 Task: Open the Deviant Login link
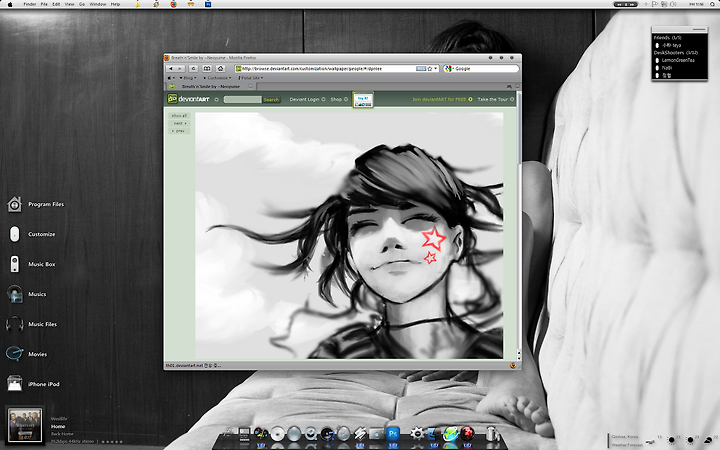click(307, 99)
